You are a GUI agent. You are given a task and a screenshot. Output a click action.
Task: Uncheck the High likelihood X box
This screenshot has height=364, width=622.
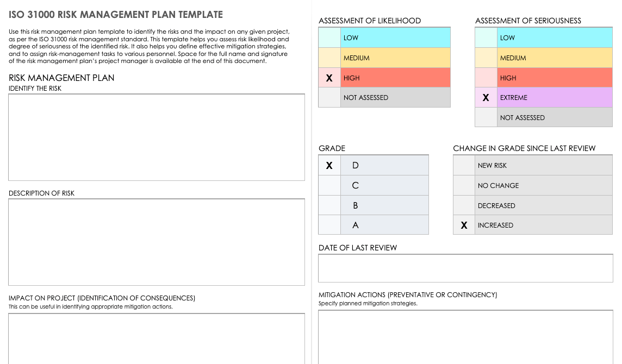pyautogui.click(x=329, y=78)
